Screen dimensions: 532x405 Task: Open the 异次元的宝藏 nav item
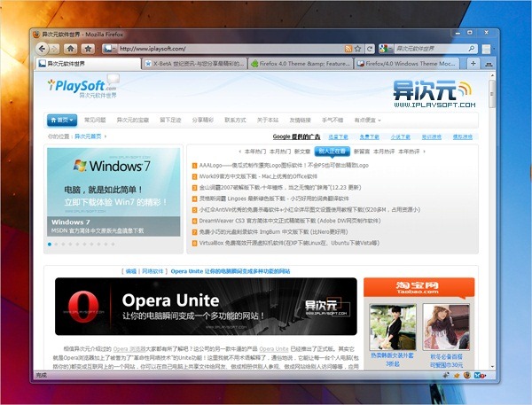(133, 120)
